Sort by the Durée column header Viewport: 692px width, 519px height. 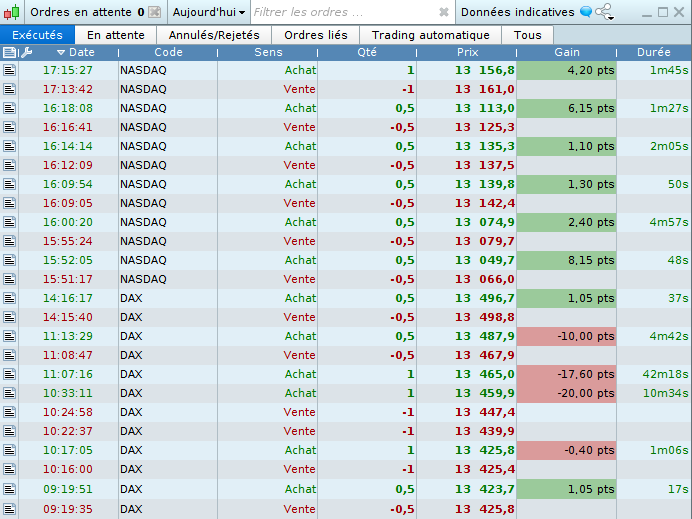[654, 52]
